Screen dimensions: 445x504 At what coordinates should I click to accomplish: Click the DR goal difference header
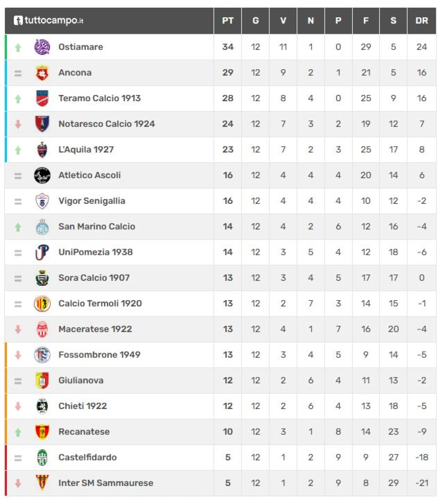421,21
